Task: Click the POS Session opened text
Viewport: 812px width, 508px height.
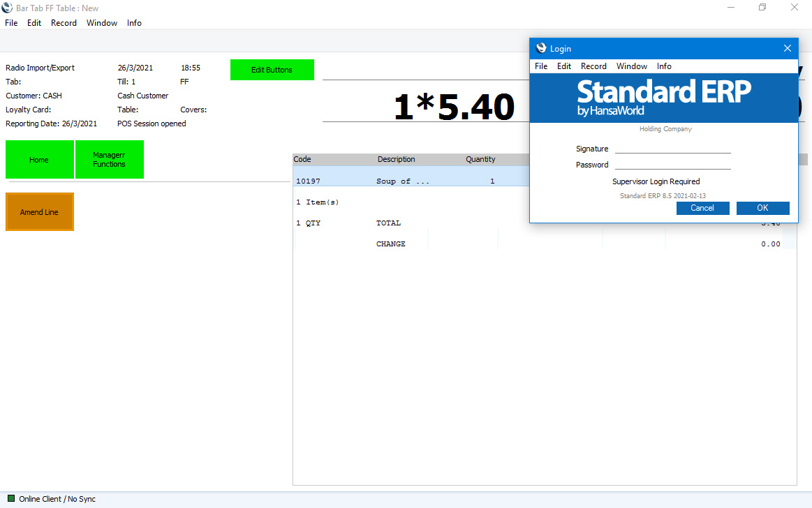Action: coord(152,124)
